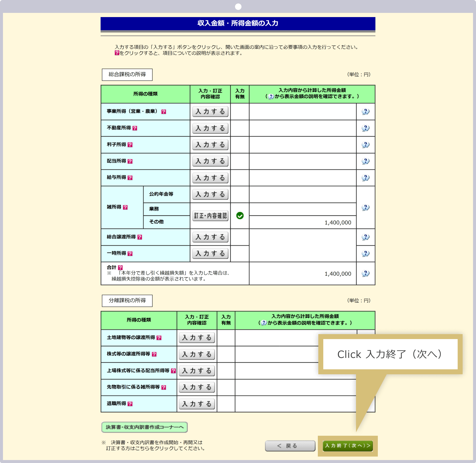Open the amount explanation bubble for 総合譲渡所得 row
The image size is (476, 463).
pyautogui.click(x=365, y=237)
